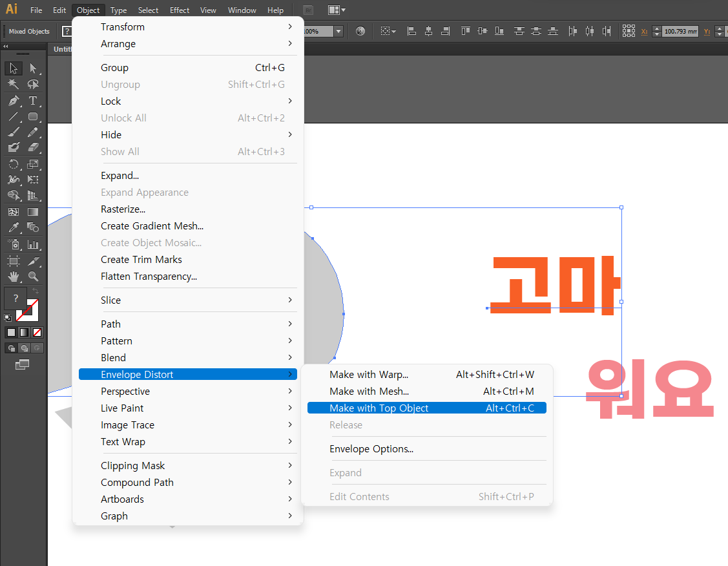Select the Free Transform tool
728x566 pixels.
point(33,180)
